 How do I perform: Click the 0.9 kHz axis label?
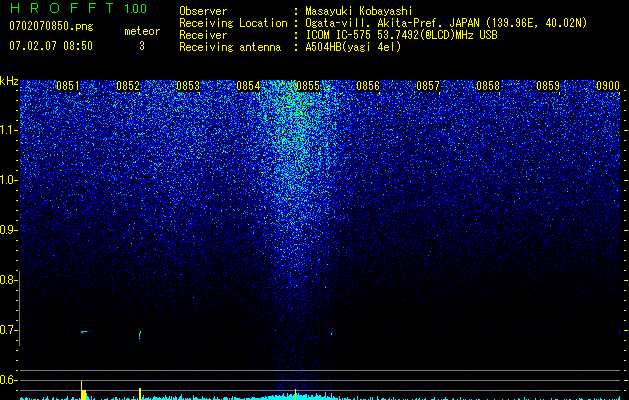pos(8,230)
